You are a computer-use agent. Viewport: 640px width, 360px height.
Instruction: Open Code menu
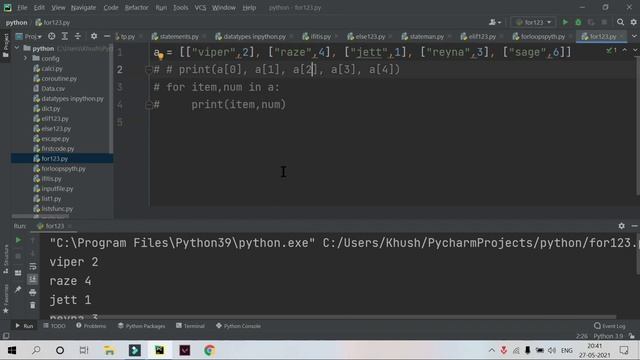111,7
